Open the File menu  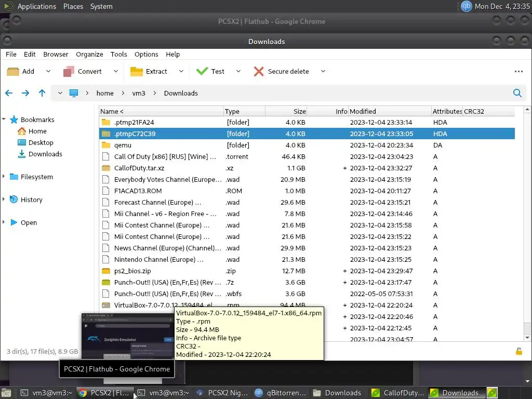coord(11,54)
